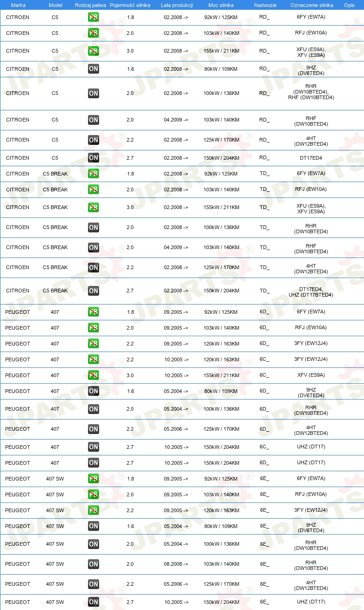The width and height of the screenshot is (364, 610).
Task: Click PB petrol icon for Peugeot 407 3.0
Action: click(94, 375)
